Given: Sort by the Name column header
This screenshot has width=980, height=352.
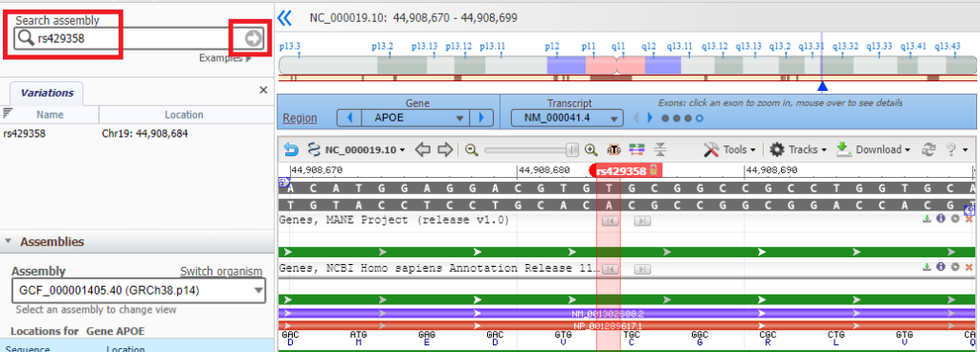Looking at the screenshot, I should coord(50,115).
